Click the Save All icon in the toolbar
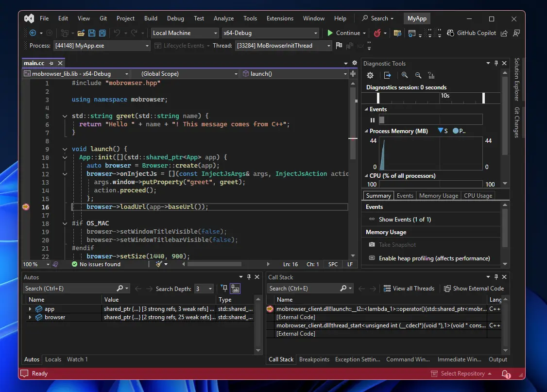547x392 pixels. pyautogui.click(x=102, y=33)
